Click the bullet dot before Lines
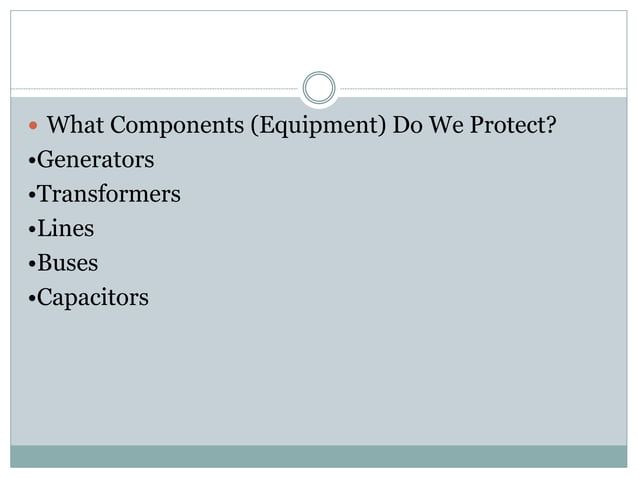 point(32,229)
